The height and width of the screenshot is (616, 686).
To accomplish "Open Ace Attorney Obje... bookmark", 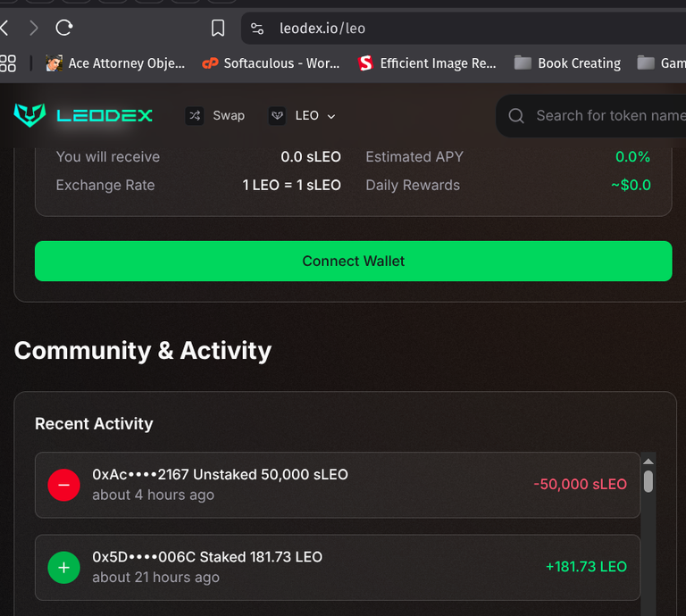I will pos(115,63).
